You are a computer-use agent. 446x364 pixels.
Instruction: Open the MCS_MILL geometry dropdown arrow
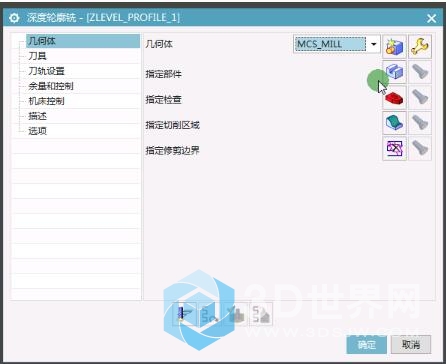point(374,44)
